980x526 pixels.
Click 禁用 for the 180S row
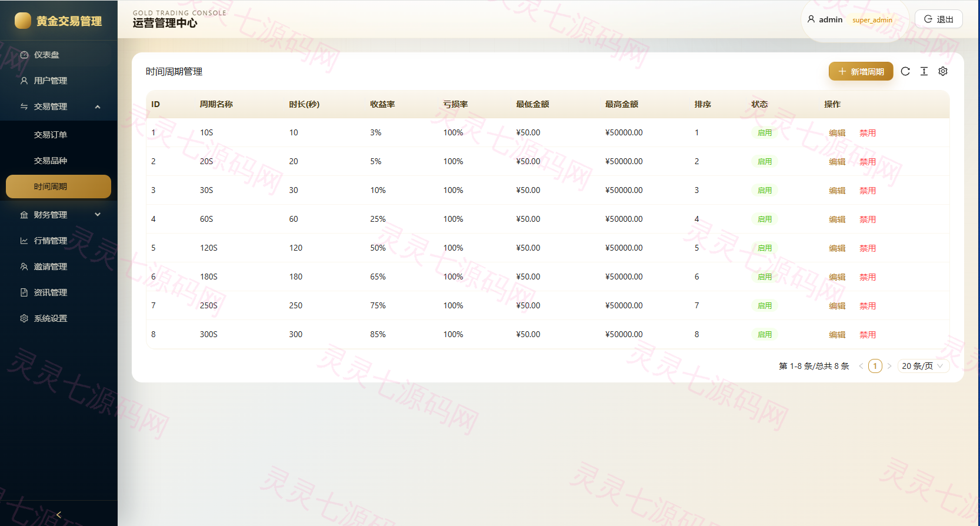tap(868, 277)
